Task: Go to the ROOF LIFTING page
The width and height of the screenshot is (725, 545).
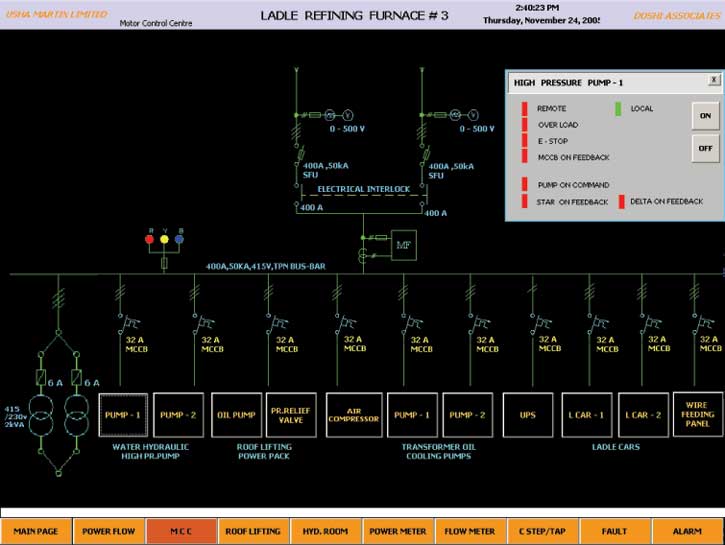Action: pos(253,531)
